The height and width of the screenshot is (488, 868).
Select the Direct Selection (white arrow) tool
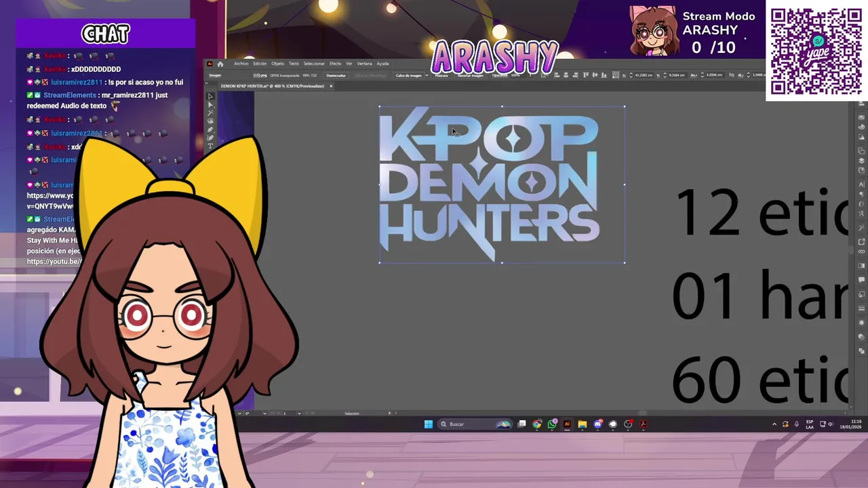pos(210,104)
